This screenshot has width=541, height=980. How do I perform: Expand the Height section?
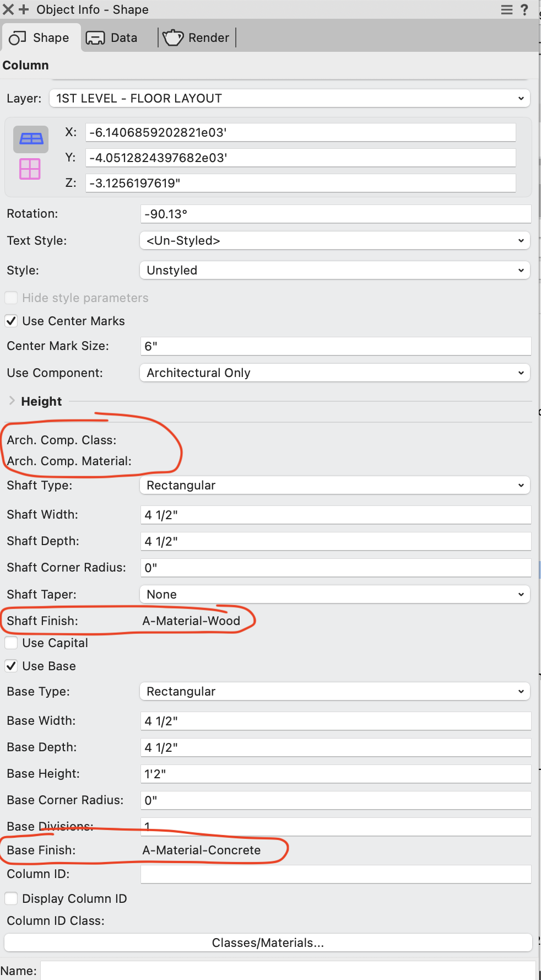pyautogui.click(x=12, y=401)
